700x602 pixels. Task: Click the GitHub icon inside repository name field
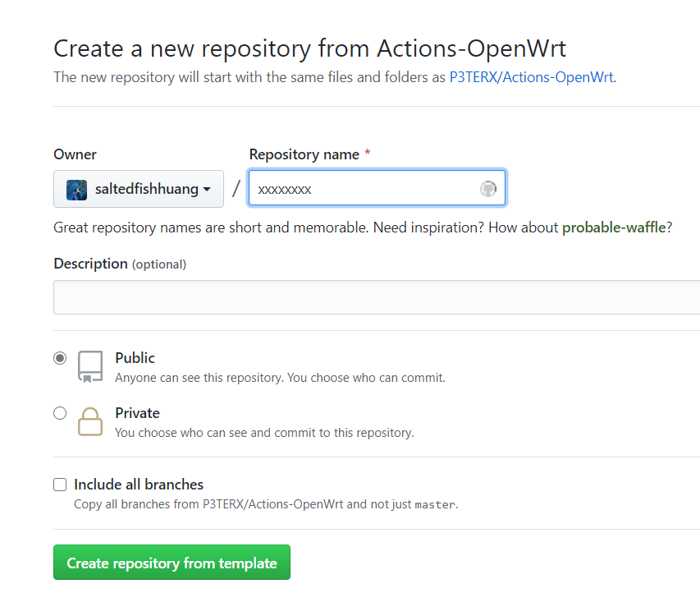tap(488, 189)
